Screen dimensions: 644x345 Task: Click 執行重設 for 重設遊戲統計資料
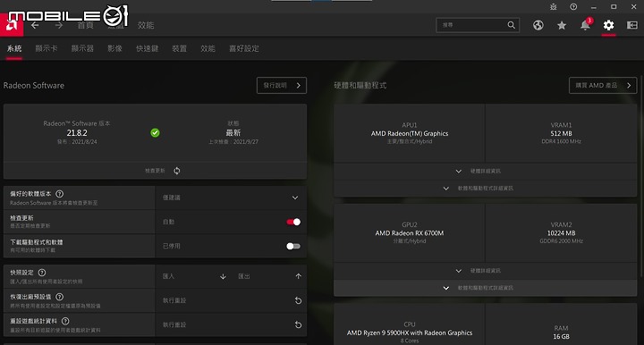(x=174, y=325)
